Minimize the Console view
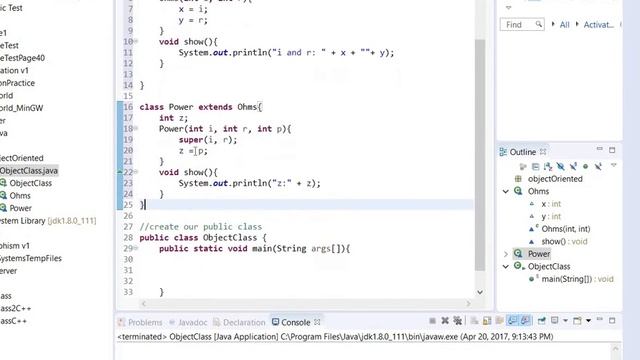Image resolution: width=640 pixels, height=360 pixels. [600, 320]
